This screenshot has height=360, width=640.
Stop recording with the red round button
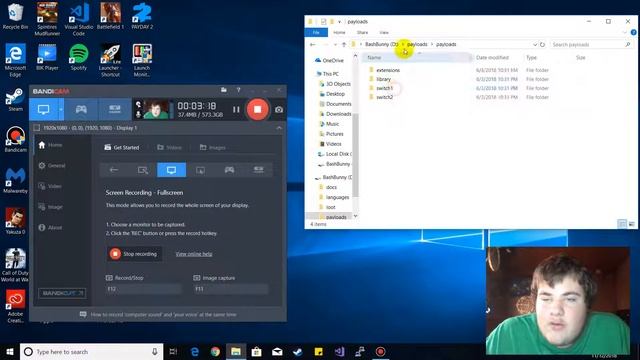258,109
